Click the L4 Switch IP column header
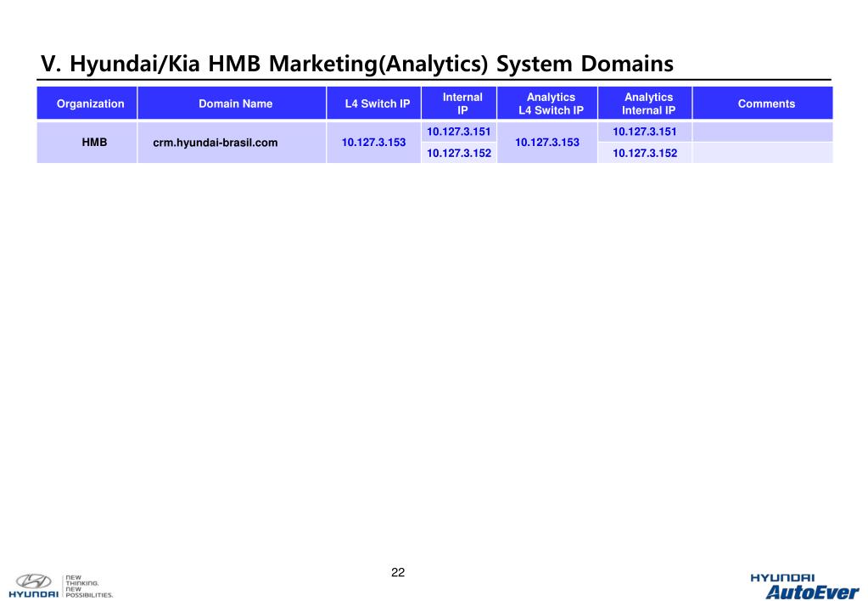 tap(373, 103)
